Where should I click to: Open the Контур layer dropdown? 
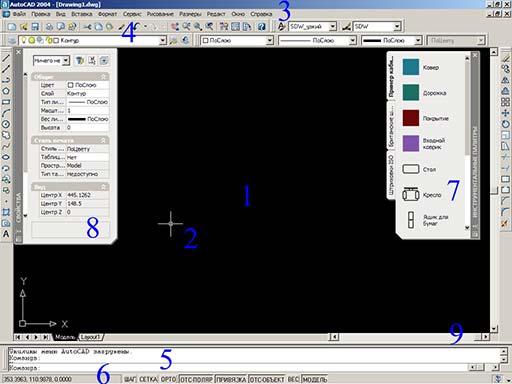click(163, 40)
